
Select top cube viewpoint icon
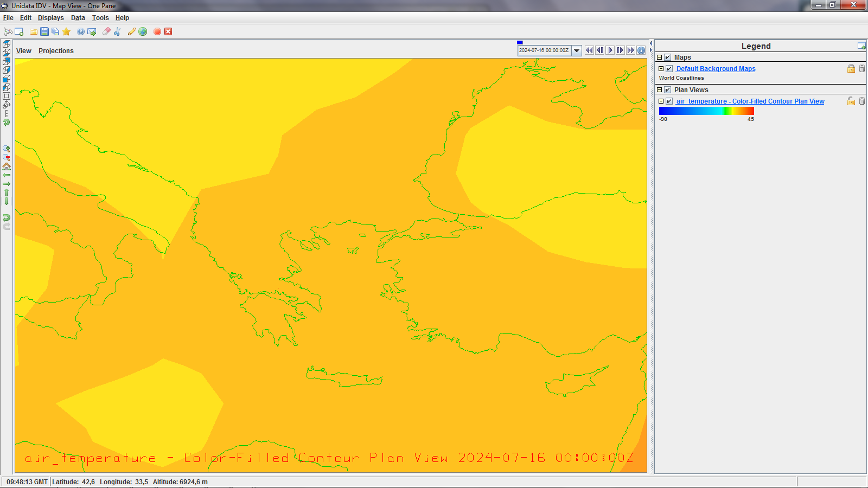pos(7,44)
